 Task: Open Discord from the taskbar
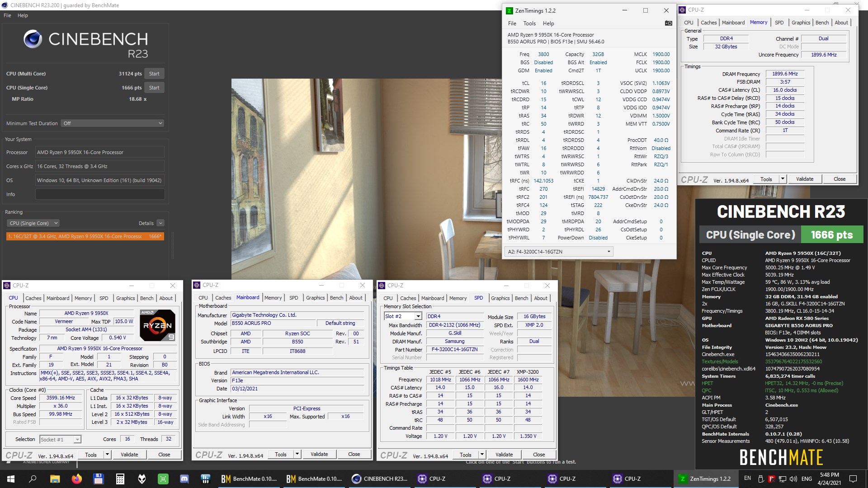click(x=184, y=479)
